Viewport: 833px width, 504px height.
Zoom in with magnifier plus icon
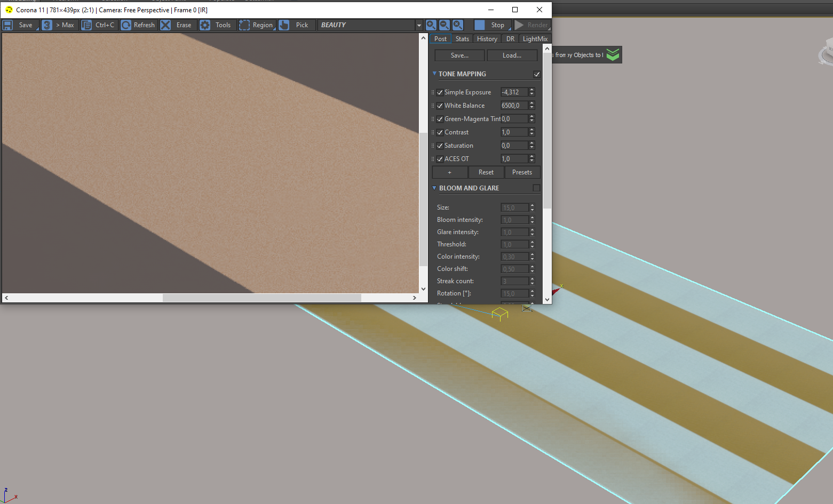click(431, 25)
